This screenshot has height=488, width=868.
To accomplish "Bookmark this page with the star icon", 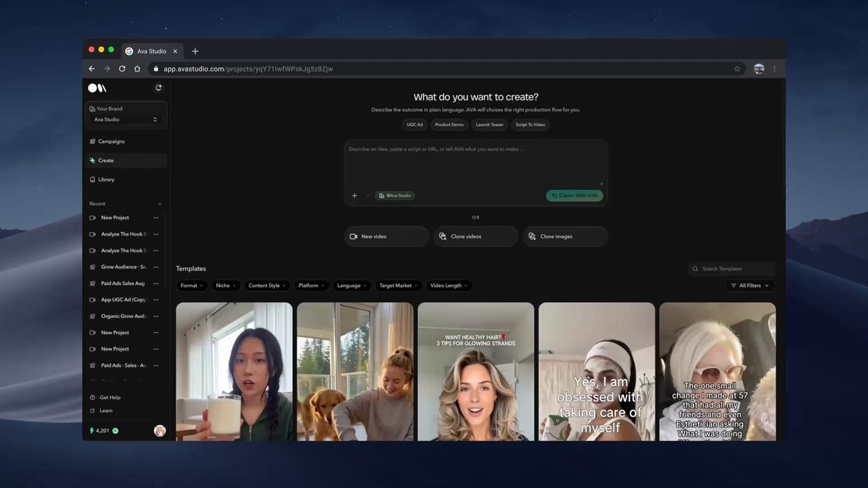I will pos(737,69).
